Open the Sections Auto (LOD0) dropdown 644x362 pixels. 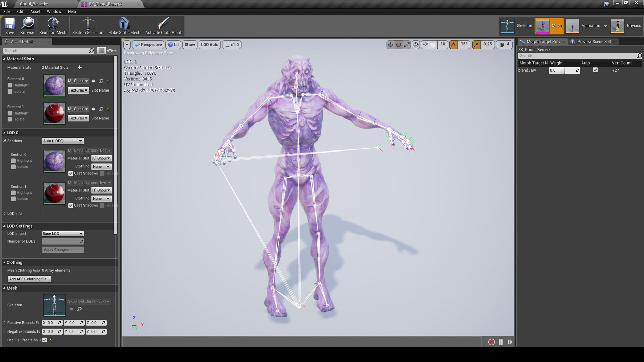62,141
